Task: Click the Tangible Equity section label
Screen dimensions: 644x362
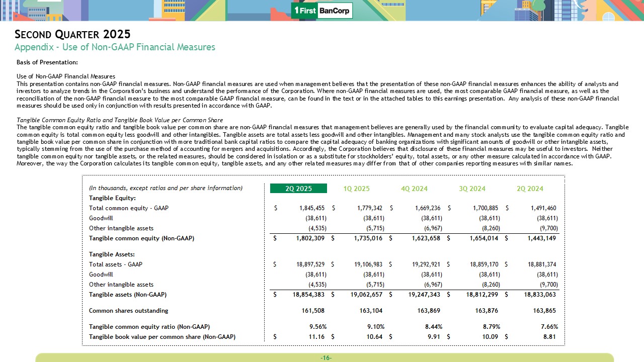Action: click(109, 198)
